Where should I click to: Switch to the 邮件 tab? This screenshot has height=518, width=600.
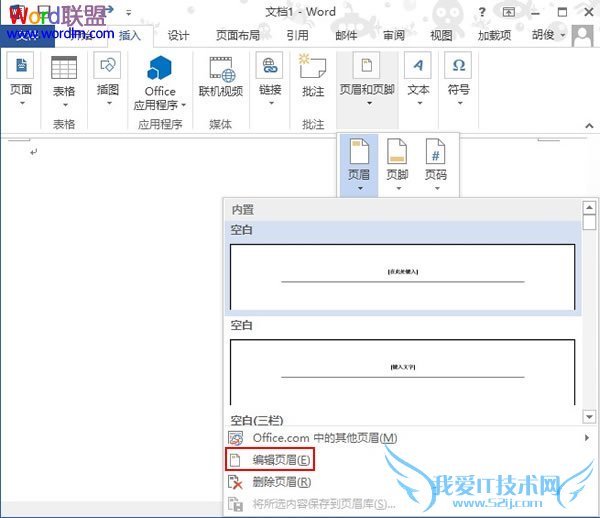coord(346,36)
